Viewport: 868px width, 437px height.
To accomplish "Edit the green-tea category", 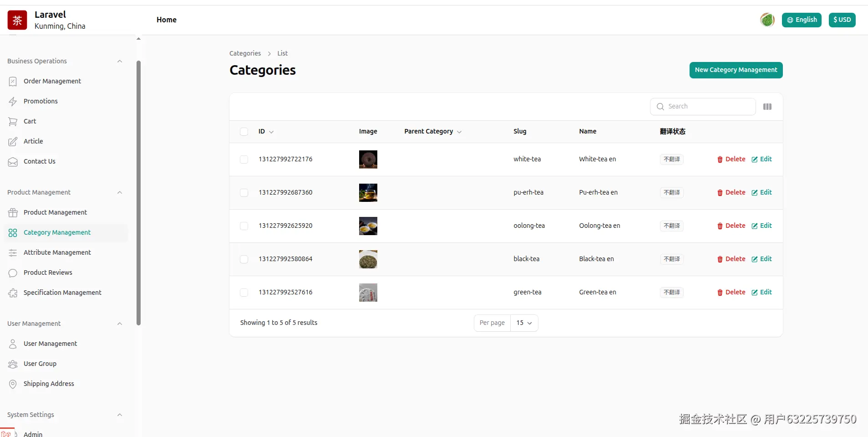I will [x=762, y=293].
